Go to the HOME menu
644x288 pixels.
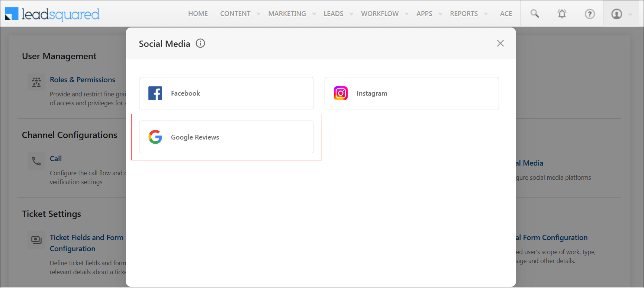[198, 14]
